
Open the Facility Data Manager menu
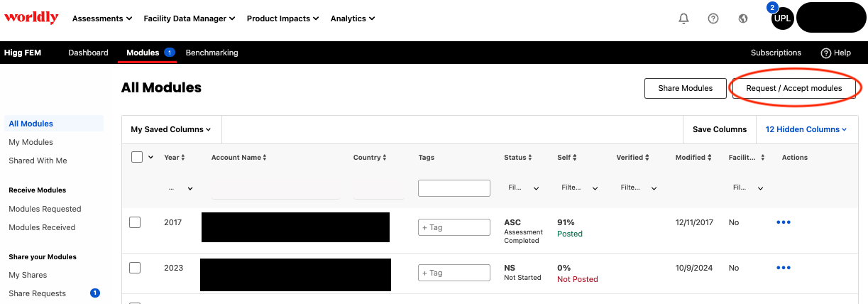pyautogui.click(x=189, y=18)
